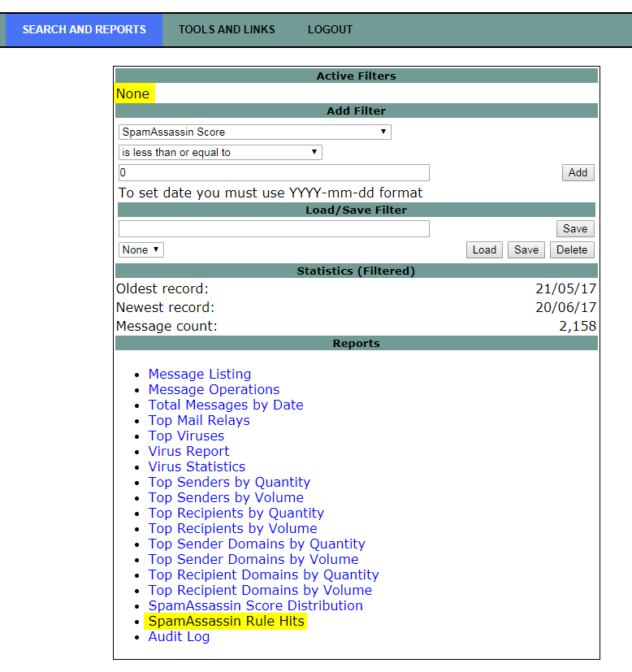Image resolution: width=632 pixels, height=672 pixels.
Task: Click the 'Message count:' label
Action: [167, 326]
